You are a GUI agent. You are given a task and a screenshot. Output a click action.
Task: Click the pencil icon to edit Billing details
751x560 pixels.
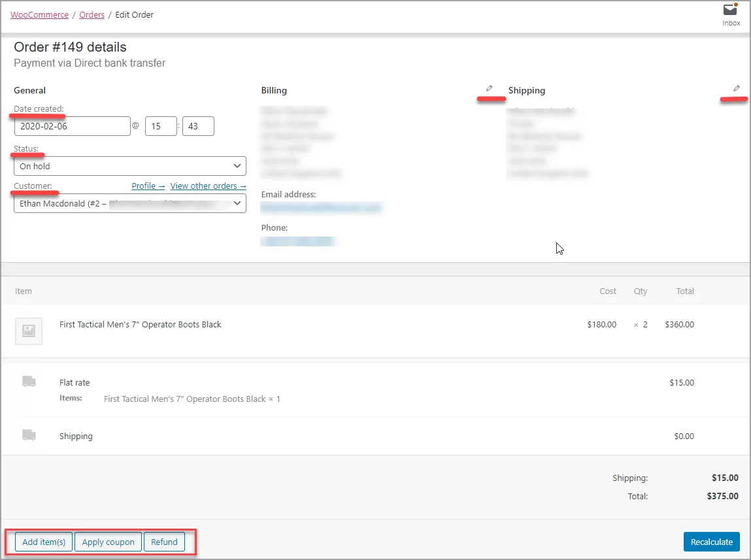490,88
